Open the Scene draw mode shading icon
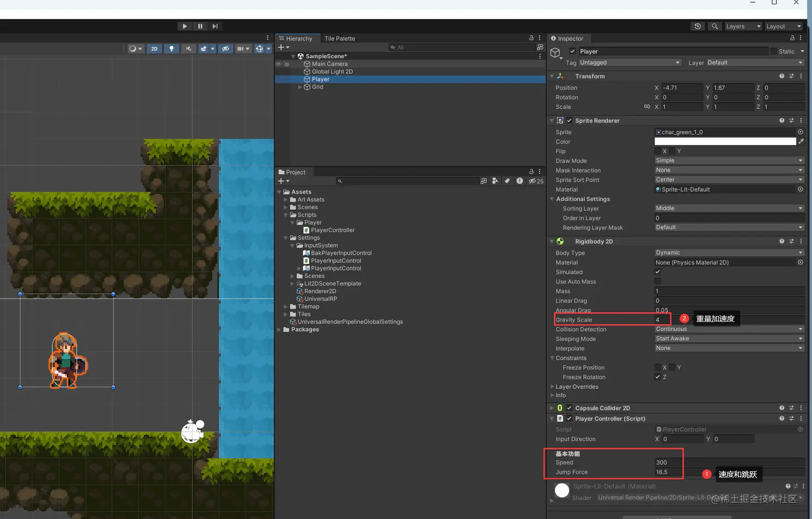The image size is (812, 519). coord(133,49)
